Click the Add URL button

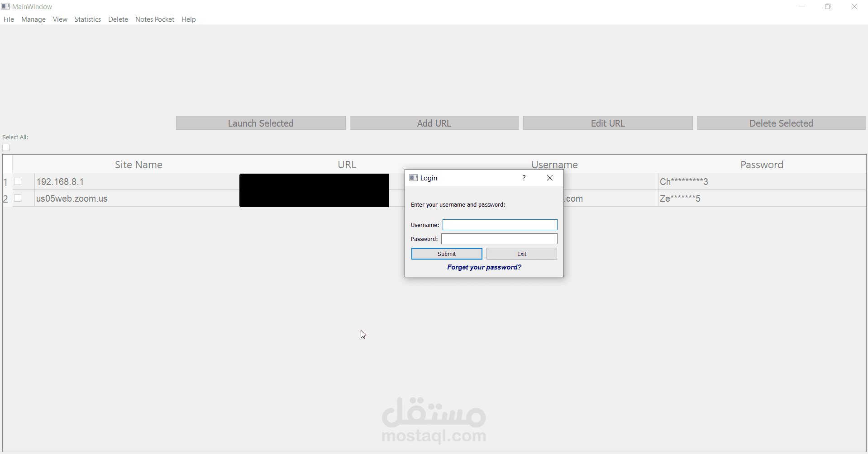click(x=434, y=123)
